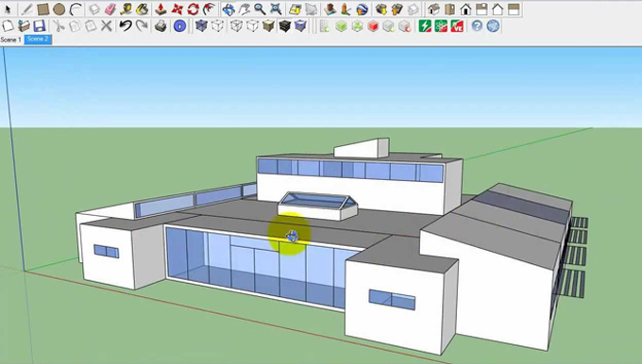Select the Rectangle drawing tool

pos(43,9)
